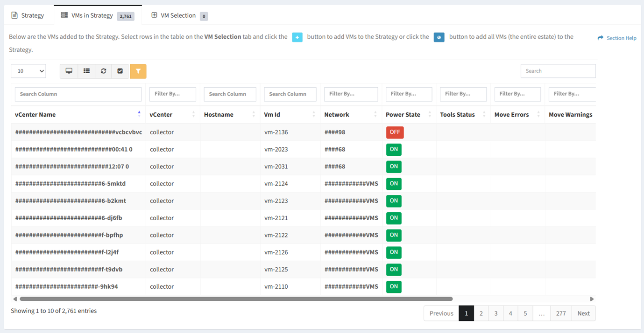Click the select-all checkmark toolbar button
The height and width of the screenshot is (333, 644).
[x=120, y=71]
